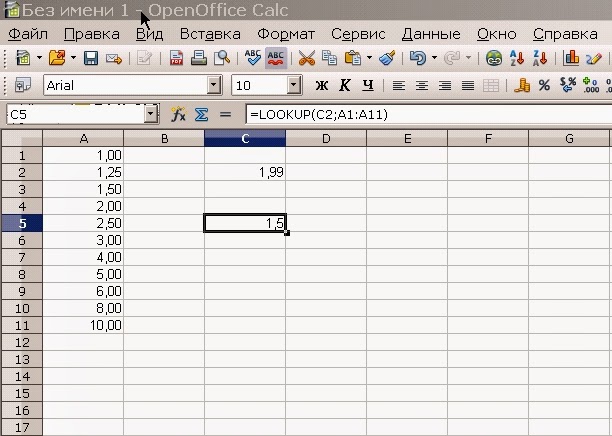
Task: Click the greyed Redo icon
Action: pos(452,58)
